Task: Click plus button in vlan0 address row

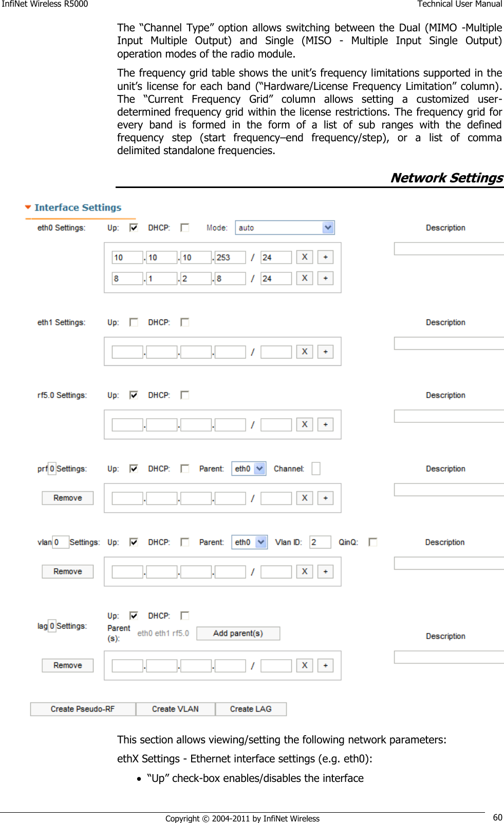Action: click(x=325, y=571)
